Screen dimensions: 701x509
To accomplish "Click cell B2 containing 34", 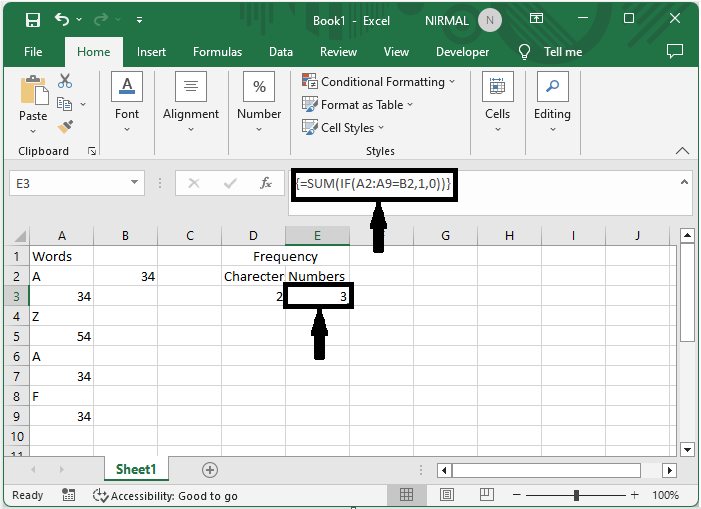I will pos(126,277).
